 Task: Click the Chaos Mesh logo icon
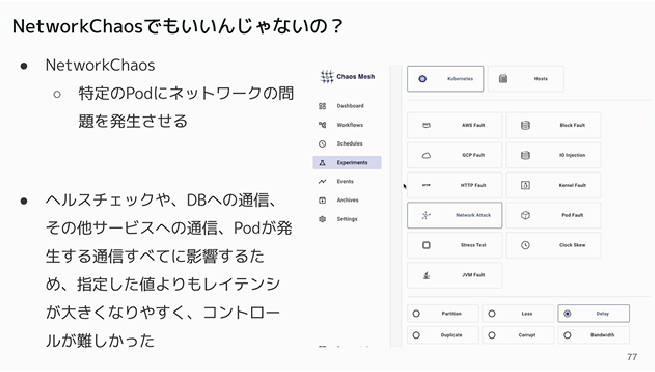click(327, 76)
